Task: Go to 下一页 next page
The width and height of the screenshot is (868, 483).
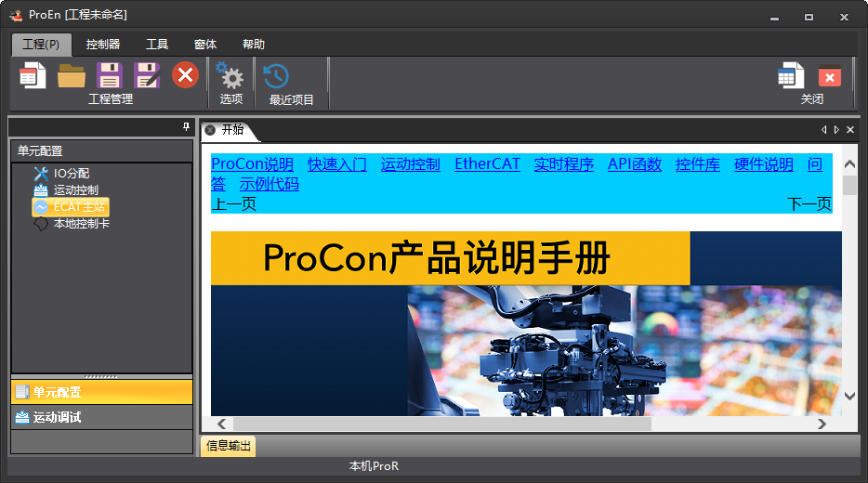Action: [x=809, y=204]
